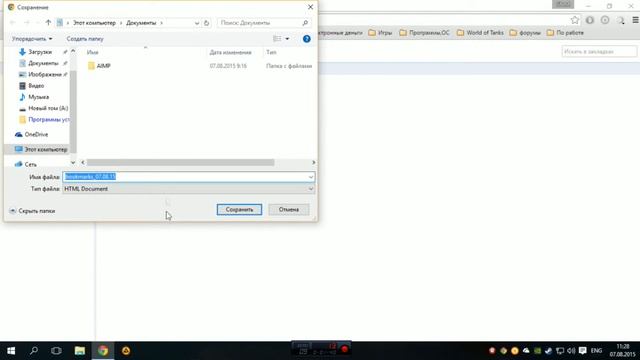Open the Тип файла HTML Document dropdown

(189, 189)
